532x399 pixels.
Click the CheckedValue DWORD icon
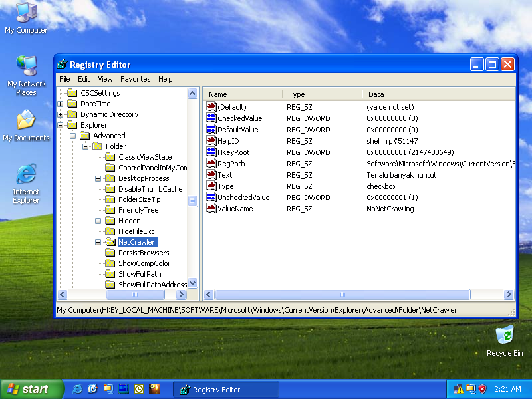click(x=211, y=118)
